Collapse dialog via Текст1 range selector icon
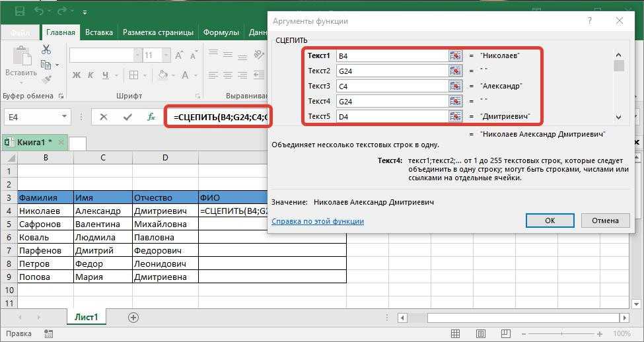Image resolution: width=644 pixels, height=342 pixels. pyautogui.click(x=455, y=56)
